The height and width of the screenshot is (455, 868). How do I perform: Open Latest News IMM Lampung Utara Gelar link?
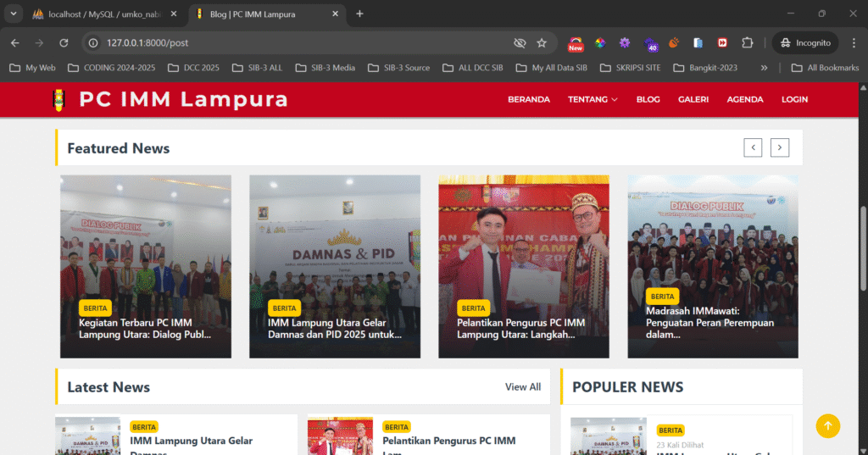(191, 447)
